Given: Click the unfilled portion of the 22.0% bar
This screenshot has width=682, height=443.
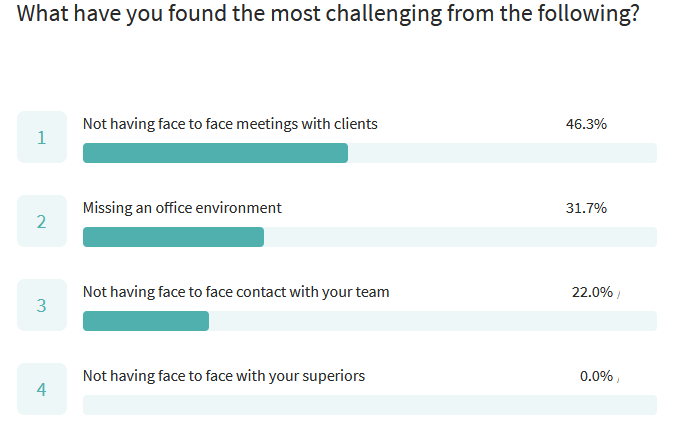Looking at the screenshot, I should point(433,321).
